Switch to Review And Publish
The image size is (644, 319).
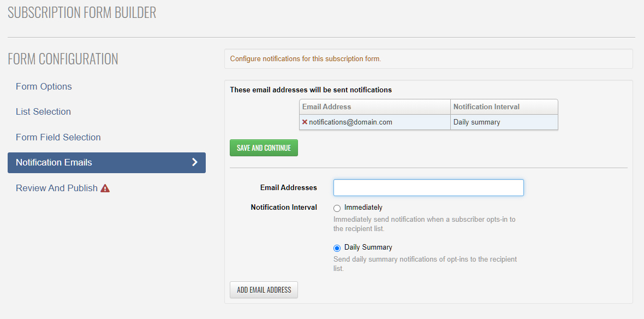tap(56, 188)
